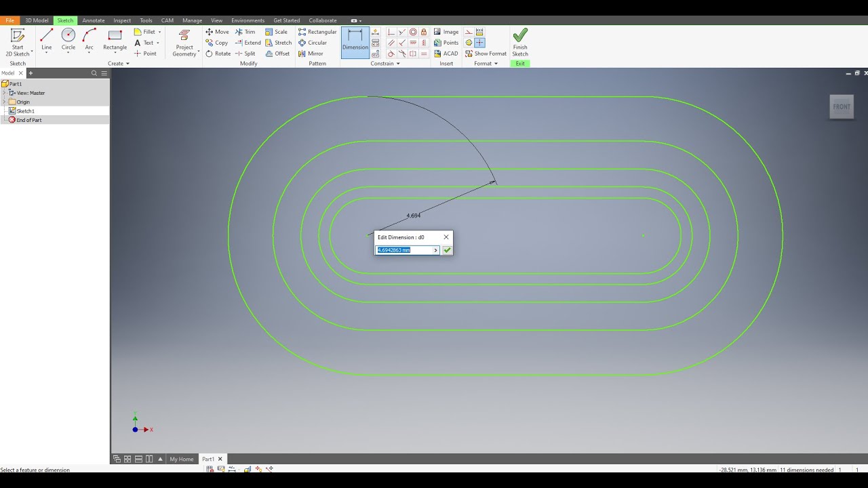Open the Manage tab
The height and width of the screenshot is (488, 868).
click(x=192, y=20)
